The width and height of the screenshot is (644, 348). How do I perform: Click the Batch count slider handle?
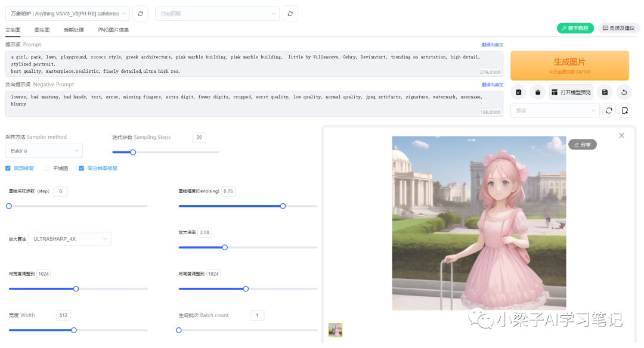coord(179,330)
